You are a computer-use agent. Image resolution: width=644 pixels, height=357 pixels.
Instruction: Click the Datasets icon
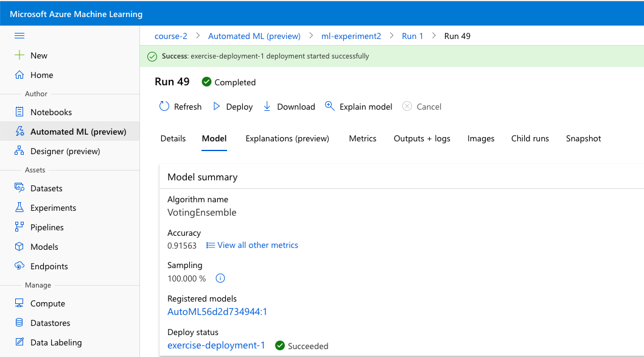tap(19, 188)
